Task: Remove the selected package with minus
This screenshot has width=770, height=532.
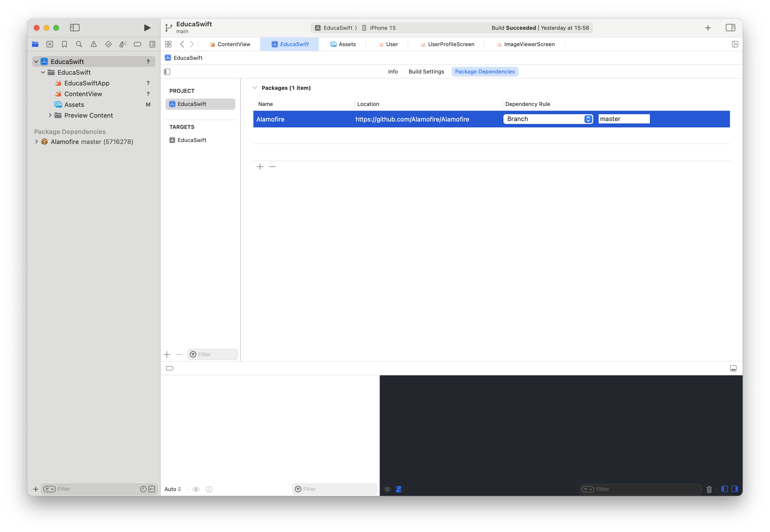Action: [272, 167]
